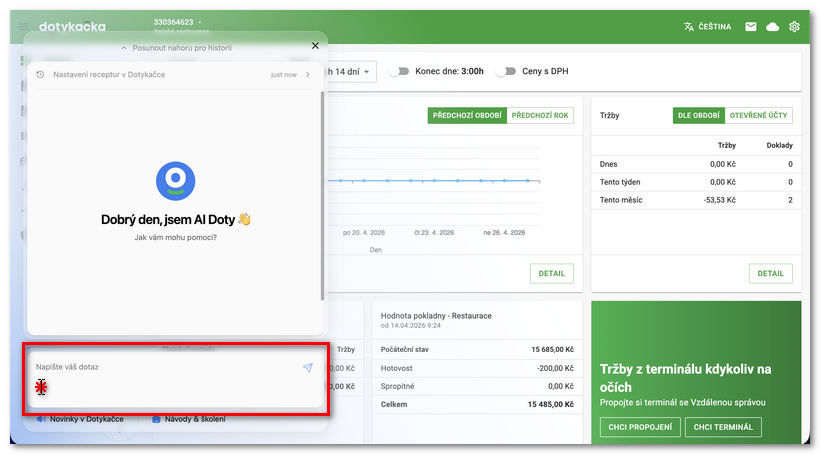The width and height of the screenshot is (821, 455).
Task: Click the send message paper plane icon
Action: 307,368
